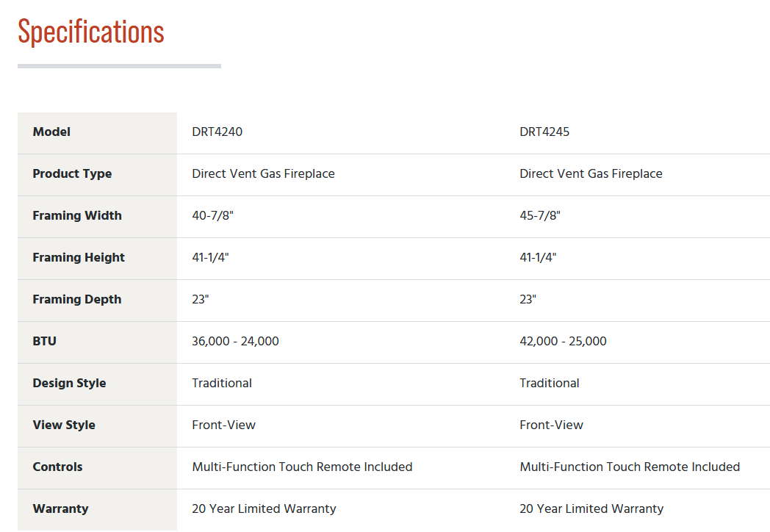This screenshot has width=770, height=532.
Task: Click the Specifications heading
Action: coord(91,32)
